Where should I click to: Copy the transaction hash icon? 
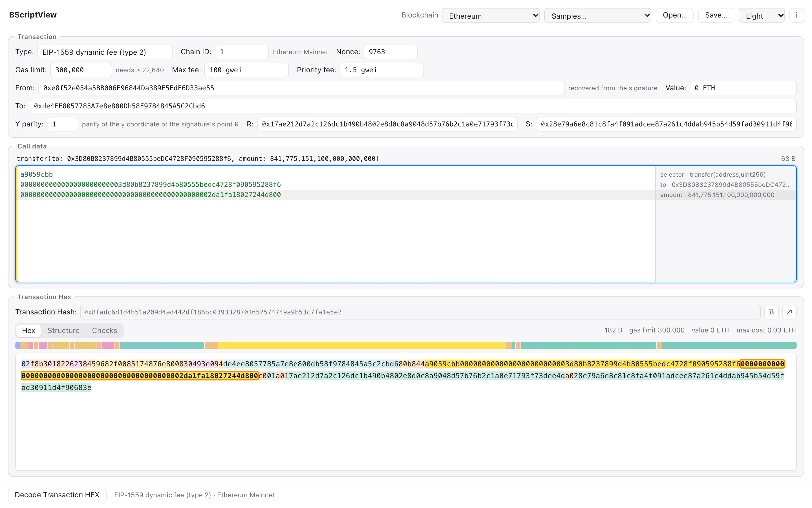point(771,312)
